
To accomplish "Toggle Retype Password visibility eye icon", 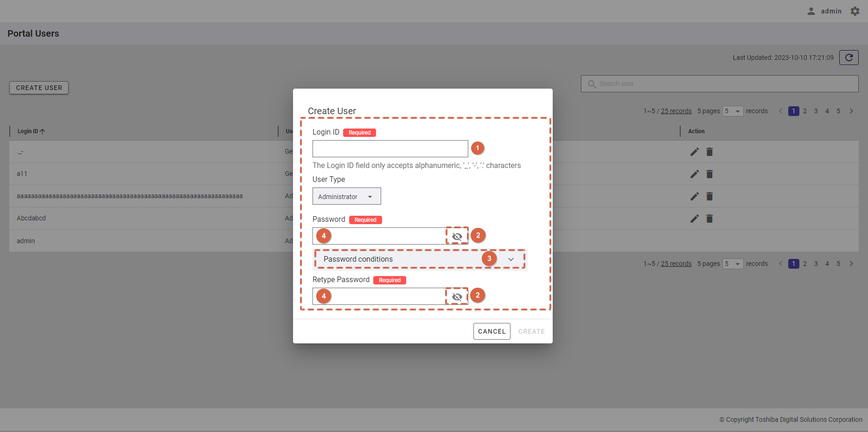I will (457, 297).
